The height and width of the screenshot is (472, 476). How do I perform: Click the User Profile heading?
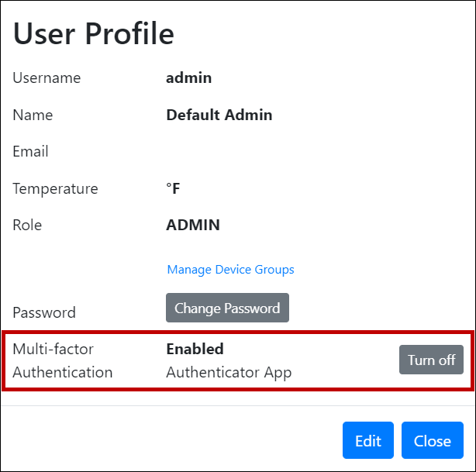94,33
